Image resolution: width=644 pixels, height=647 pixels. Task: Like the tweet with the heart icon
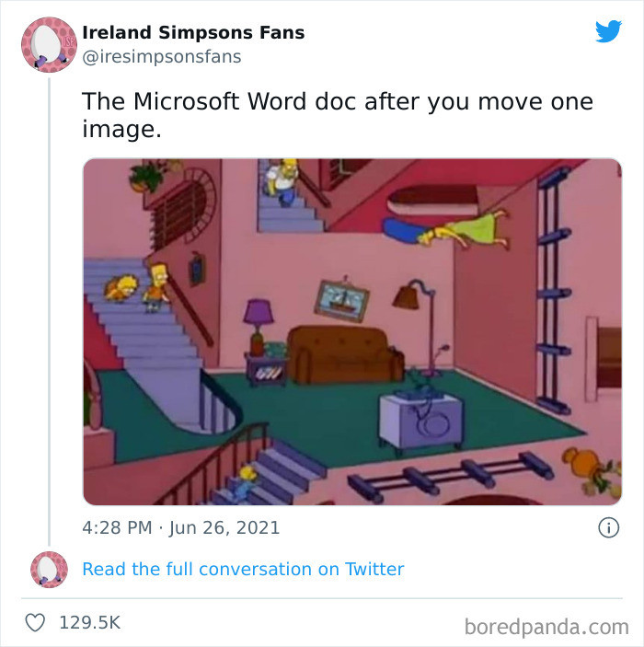click(x=35, y=622)
